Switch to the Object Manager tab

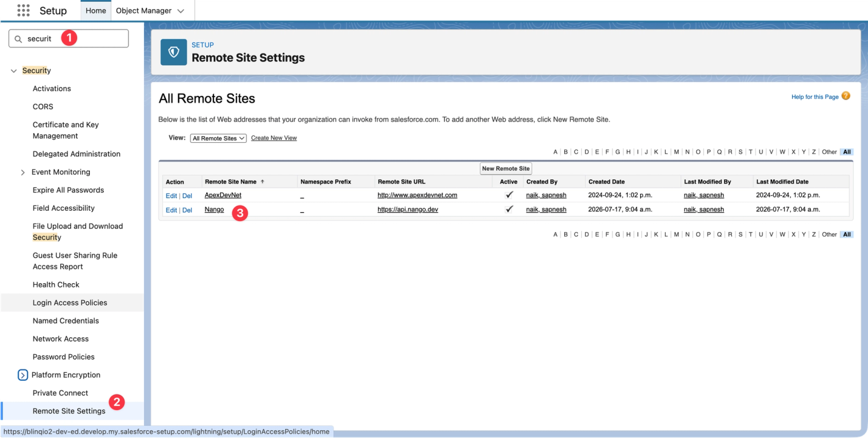click(143, 10)
